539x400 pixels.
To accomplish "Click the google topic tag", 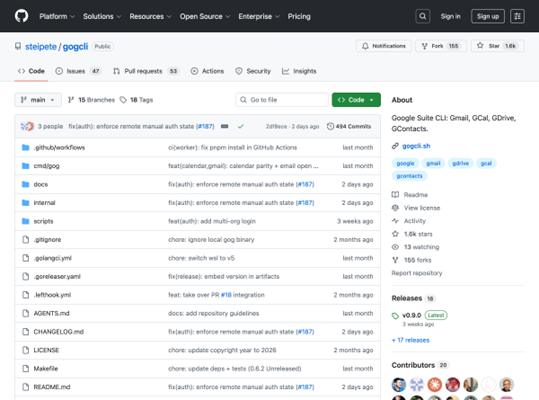I will [x=405, y=163].
